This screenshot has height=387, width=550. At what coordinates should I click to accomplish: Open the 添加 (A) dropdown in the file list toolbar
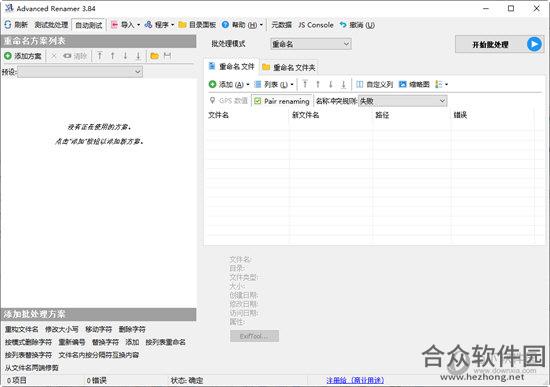(x=229, y=84)
